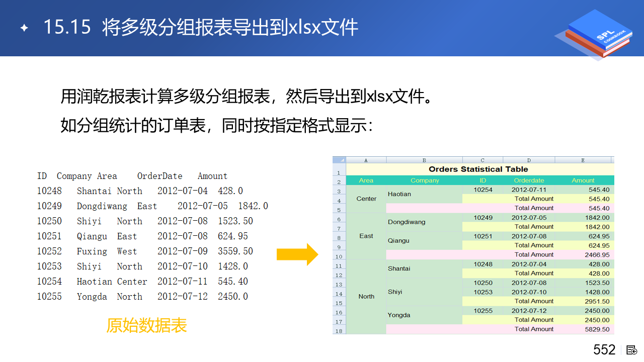Click the green Company header cell
The height and width of the screenshot is (362, 644).
pos(425,180)
